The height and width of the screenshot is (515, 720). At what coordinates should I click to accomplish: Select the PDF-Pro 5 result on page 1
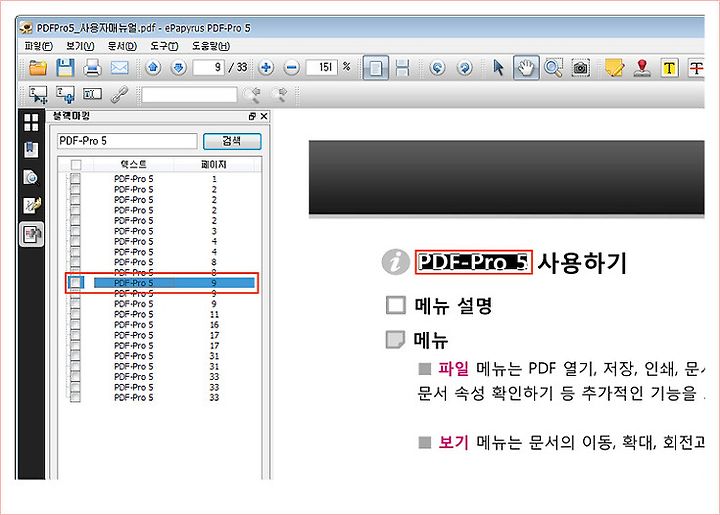(134, 179)
